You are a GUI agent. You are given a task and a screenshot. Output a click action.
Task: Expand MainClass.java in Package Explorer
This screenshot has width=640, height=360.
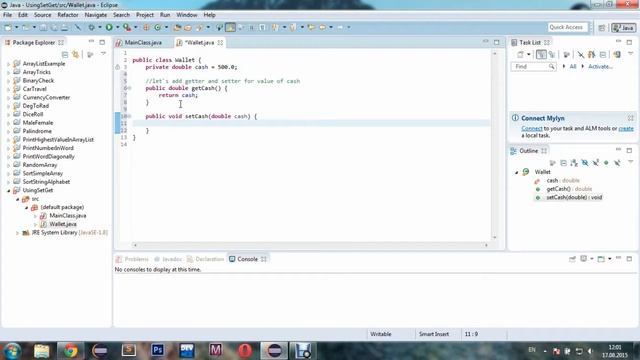[x=35, y=216]
